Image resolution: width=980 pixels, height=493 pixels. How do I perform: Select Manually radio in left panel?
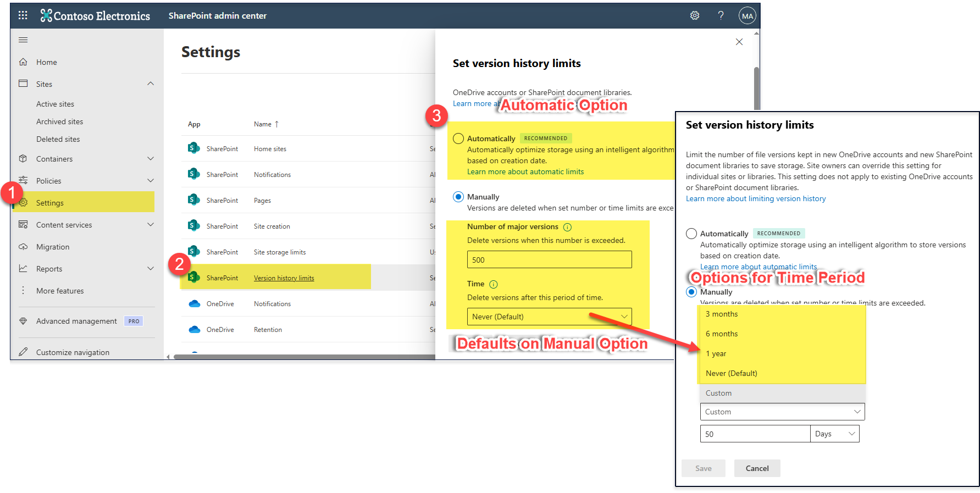click(x=458, y=197)
